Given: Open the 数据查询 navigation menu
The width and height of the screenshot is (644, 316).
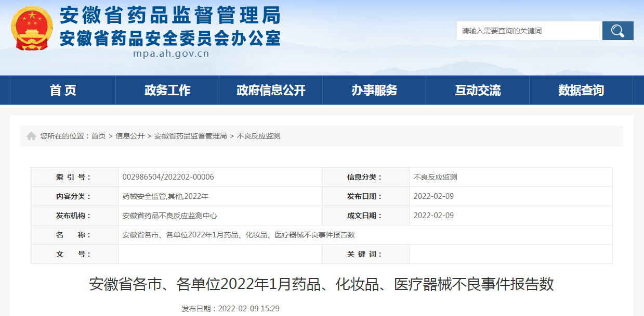Looking at the screenshot, I should (581, 90).
